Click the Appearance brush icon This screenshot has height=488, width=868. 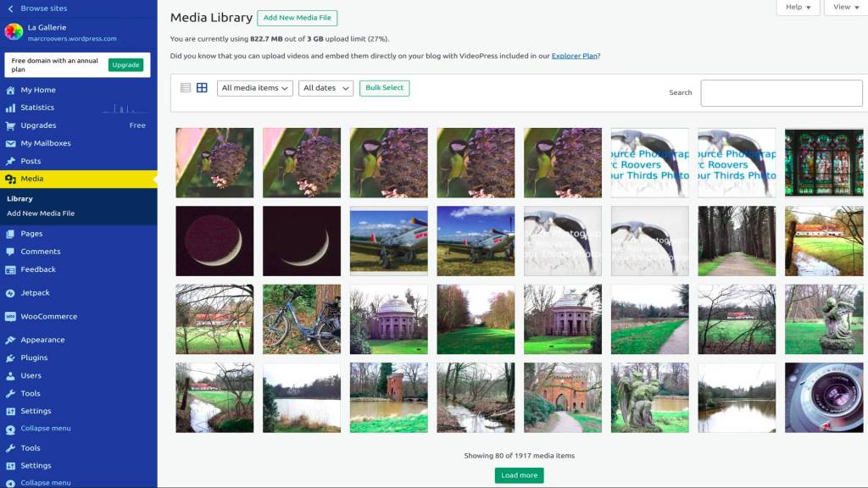(10, 341)
